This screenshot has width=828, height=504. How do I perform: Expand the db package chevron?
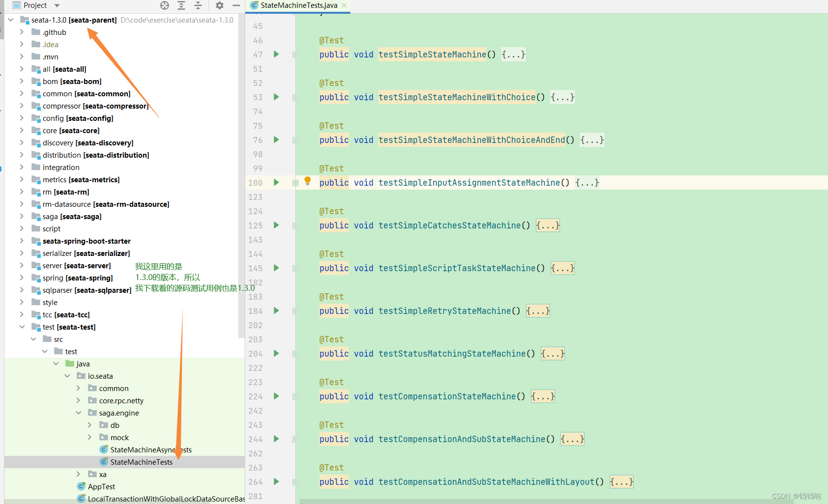[x=90, y=425]
